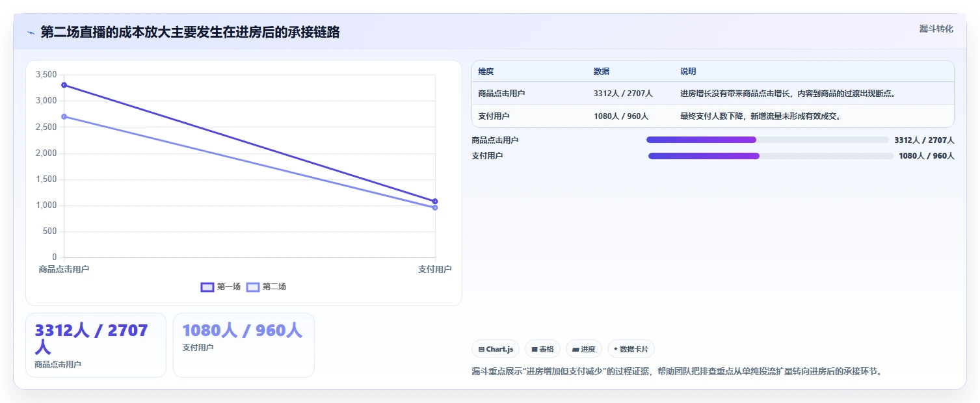Click the 1080人 / 960人 value beside progress bar
The width and height of the screenshot is (980, 403).
927,156
